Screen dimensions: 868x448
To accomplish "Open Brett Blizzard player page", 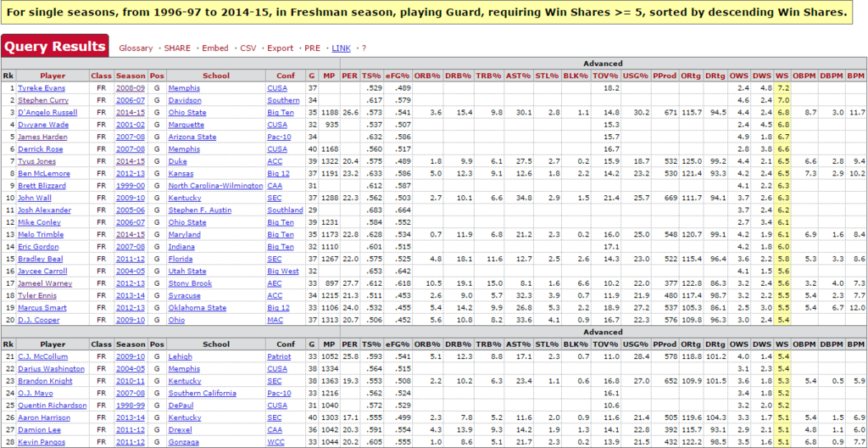I will 42,186.
